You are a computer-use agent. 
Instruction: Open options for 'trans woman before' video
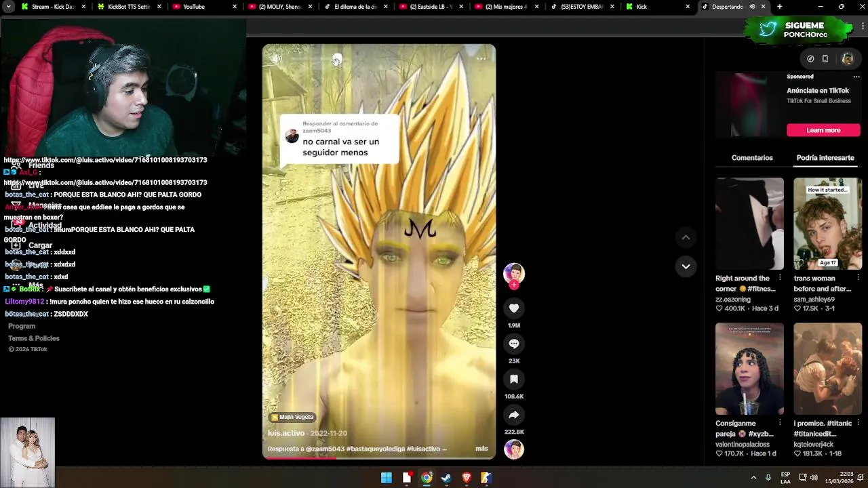(x=858, y=278)
